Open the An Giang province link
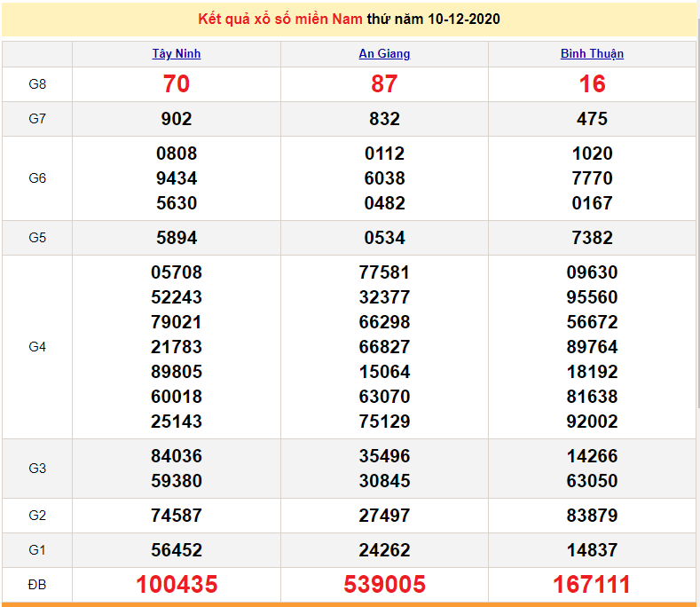 point(384,53)
